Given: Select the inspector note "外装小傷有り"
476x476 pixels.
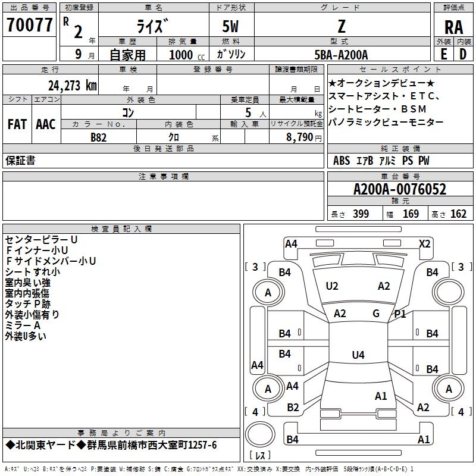Looking at the screenshot, I should click(x=32, y=315).
